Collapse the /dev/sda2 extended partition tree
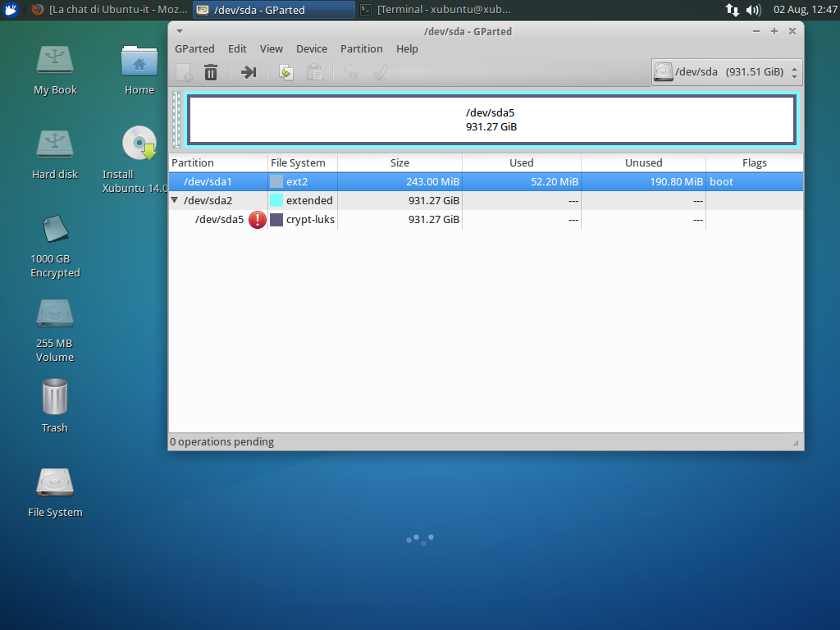840x630 pixels. [175, 200]
